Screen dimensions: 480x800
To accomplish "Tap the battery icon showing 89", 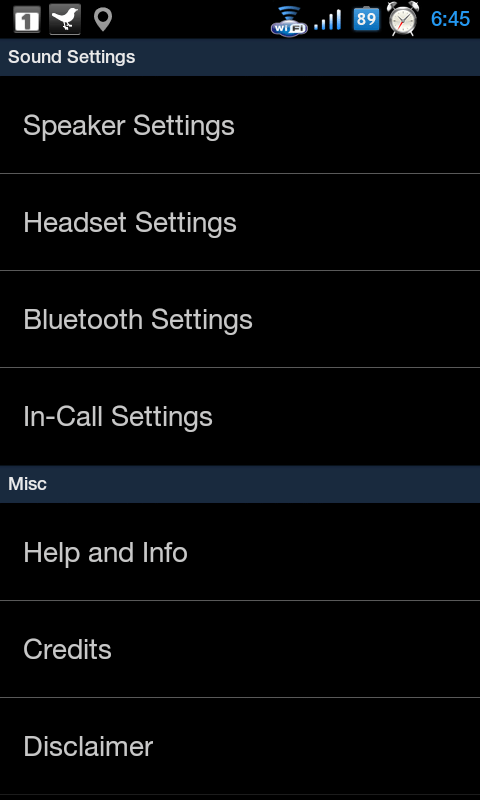I will [366, 19].
